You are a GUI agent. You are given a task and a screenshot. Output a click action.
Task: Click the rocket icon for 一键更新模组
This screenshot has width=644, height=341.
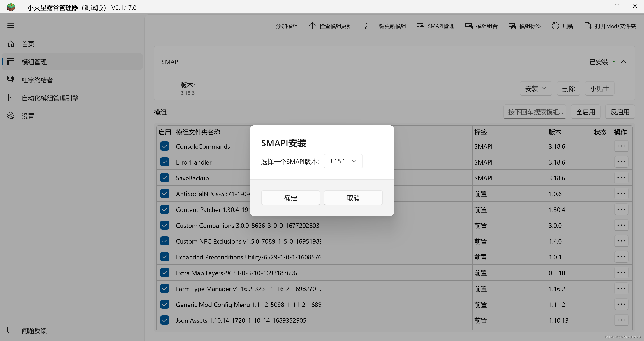[x=366, y=26]
